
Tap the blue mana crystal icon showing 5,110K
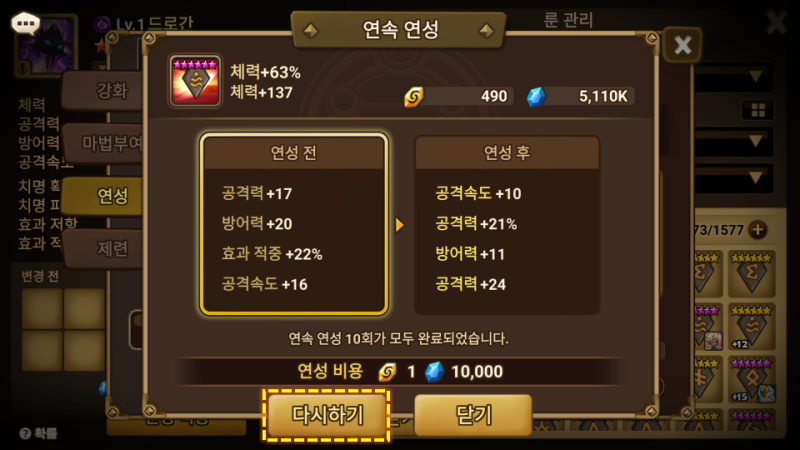coord(536,96)
